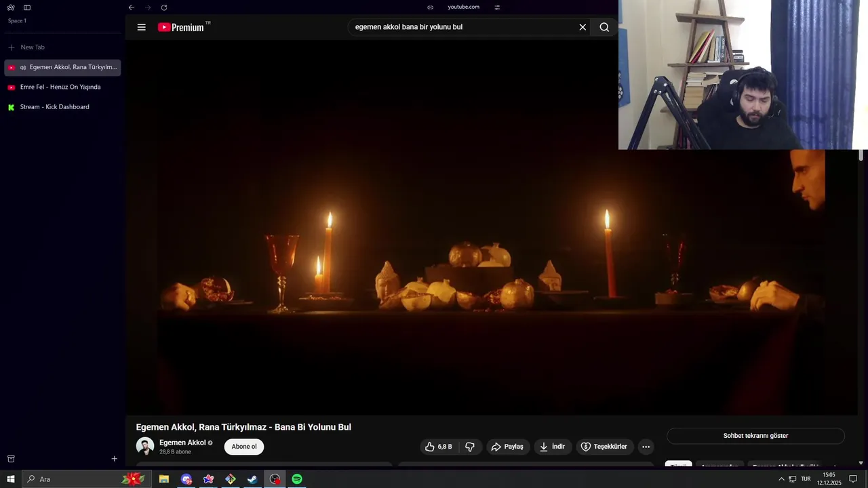Click the 28,8 B abone subscriber count

point(175,452)
